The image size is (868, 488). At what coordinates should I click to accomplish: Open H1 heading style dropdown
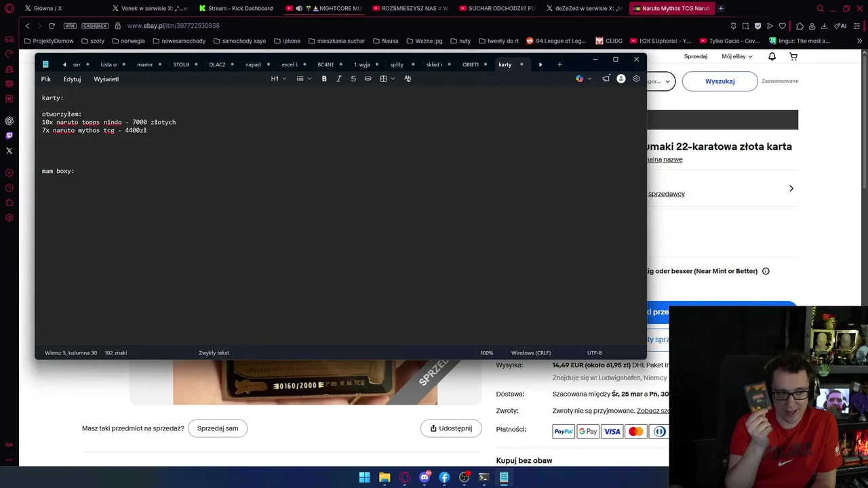pos(278,79)
